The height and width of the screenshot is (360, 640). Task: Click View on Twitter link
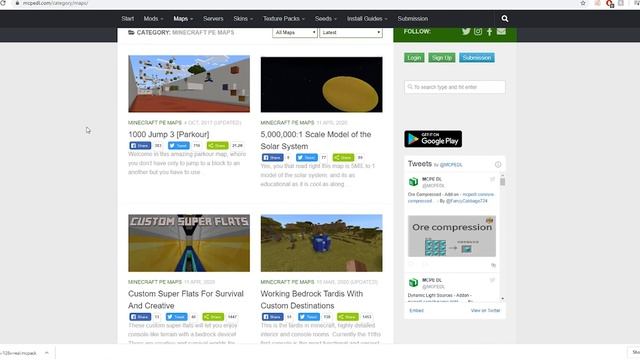485,311
